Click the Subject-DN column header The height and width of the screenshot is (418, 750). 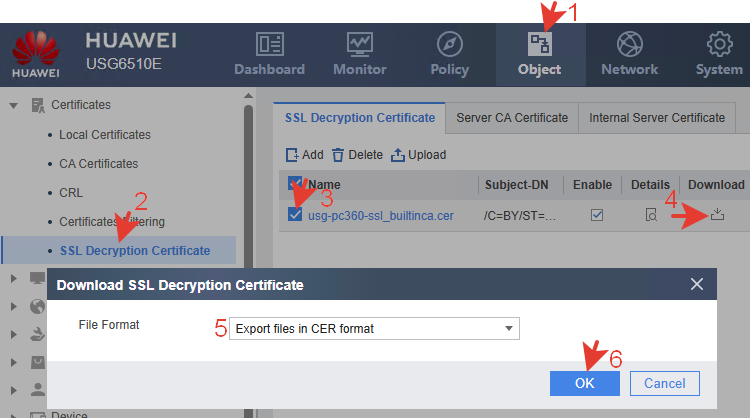pos(517,185)
